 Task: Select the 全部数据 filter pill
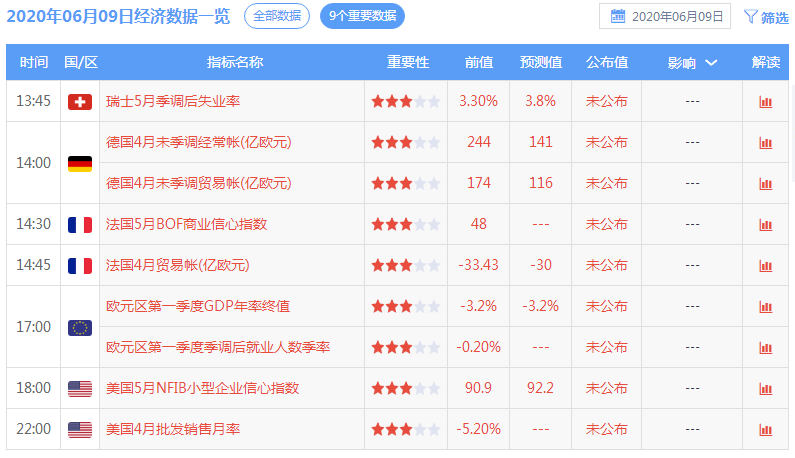[277, 16]
